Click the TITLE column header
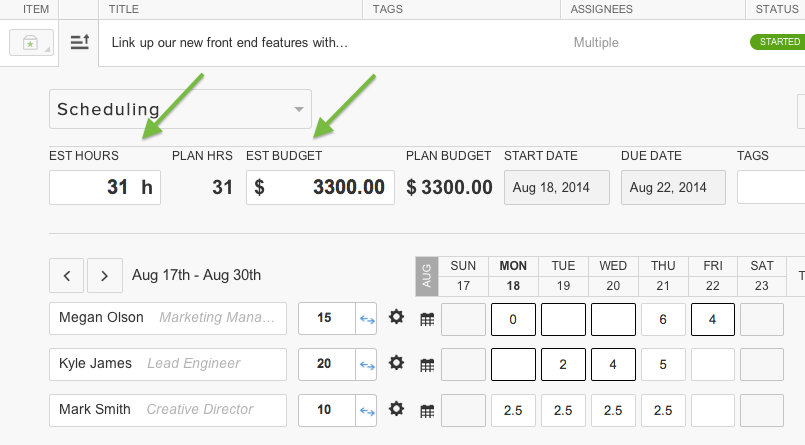The width and height of the screenshot is (805, 445). pos(124,9)
